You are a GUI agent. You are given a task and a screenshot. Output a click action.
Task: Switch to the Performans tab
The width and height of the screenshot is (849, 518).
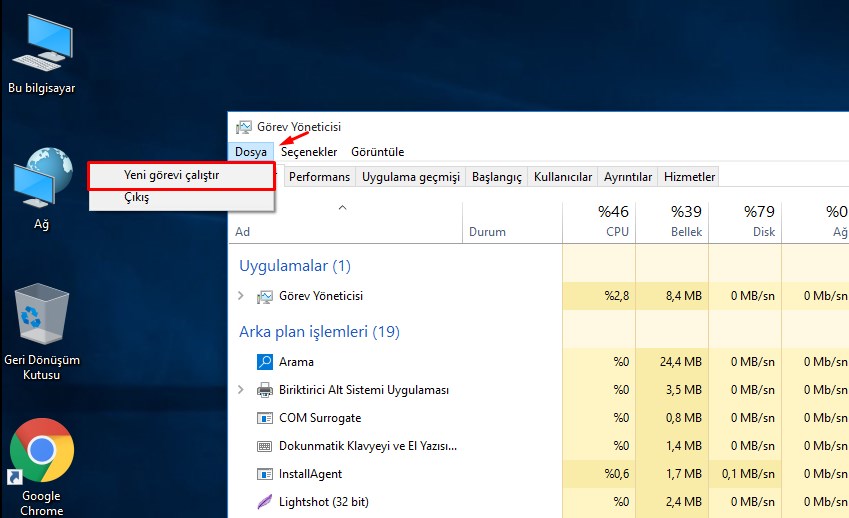coord(320,177)
